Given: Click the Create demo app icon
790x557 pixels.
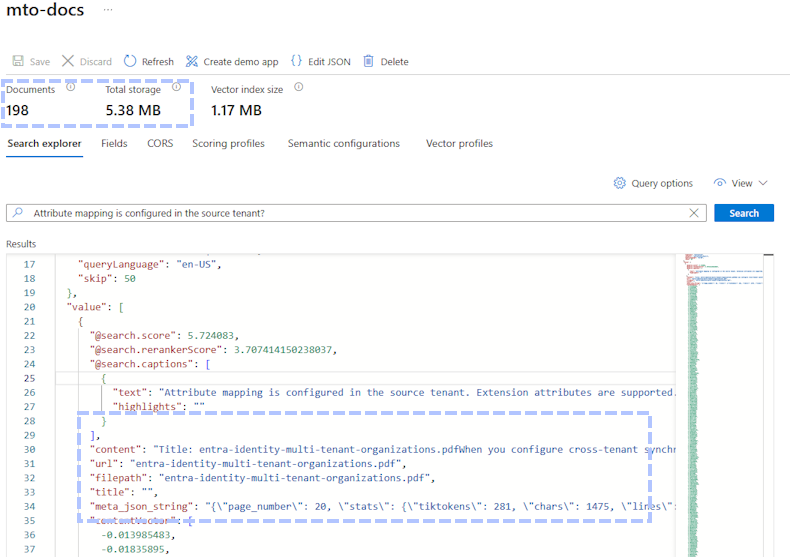Looking at the screenshot, I should pos(192,61).
